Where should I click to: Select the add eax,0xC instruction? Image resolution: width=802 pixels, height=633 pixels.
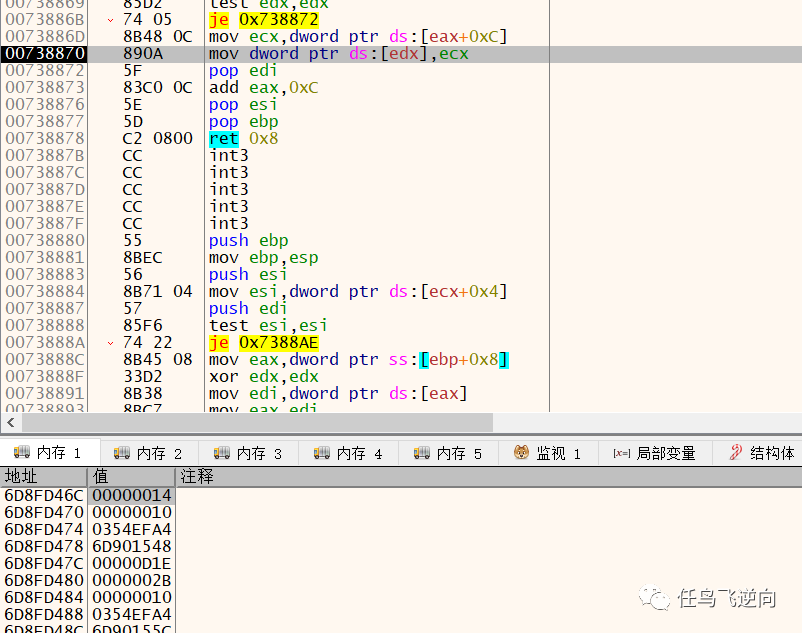(263, 87)
